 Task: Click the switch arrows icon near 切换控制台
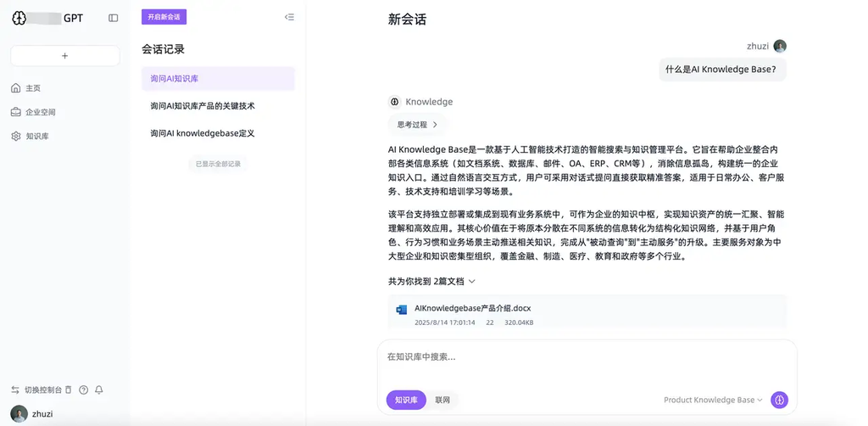click(x=15, y=390)
